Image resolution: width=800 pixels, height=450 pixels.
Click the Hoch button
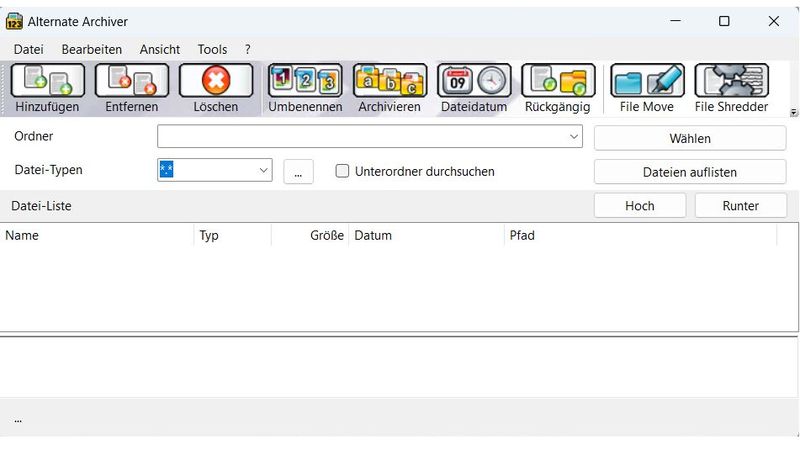640,206
